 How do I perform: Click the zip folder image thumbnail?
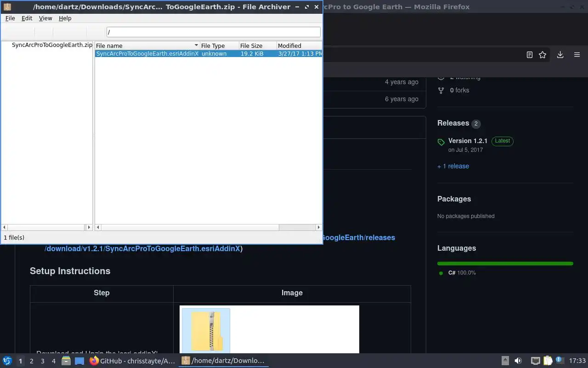[x=206, y=330]
